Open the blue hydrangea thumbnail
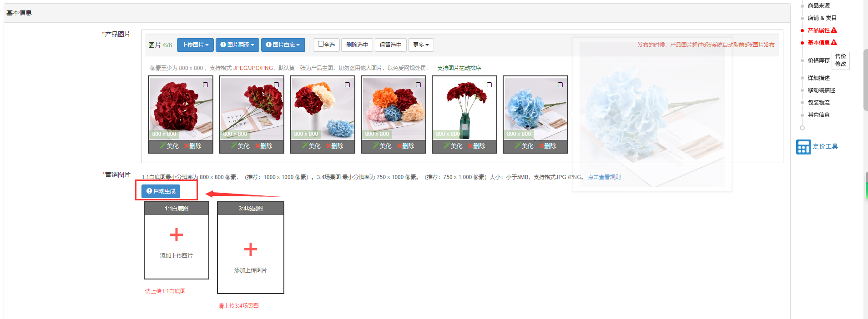Viewport: 868px width, 319px height. point(535,108)
